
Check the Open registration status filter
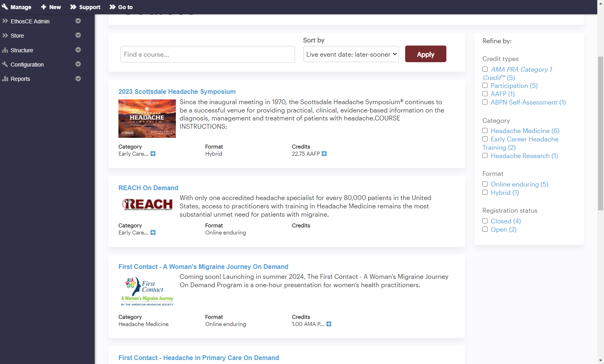coord(485,229)
